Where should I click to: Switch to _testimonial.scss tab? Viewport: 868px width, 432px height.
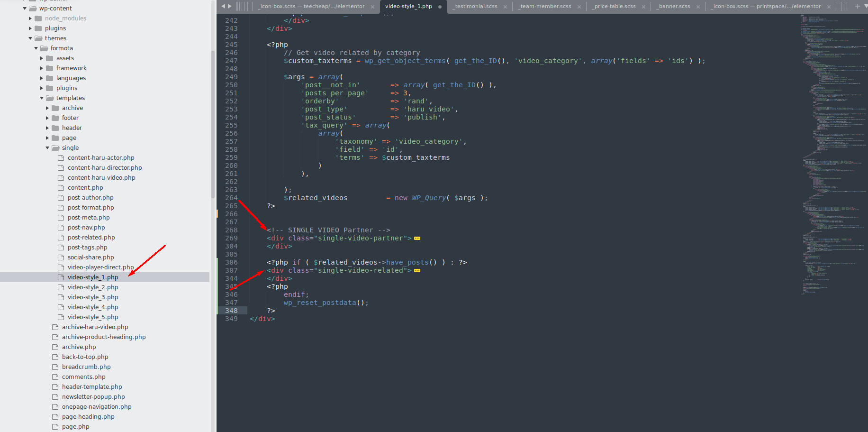coord(475,6)
